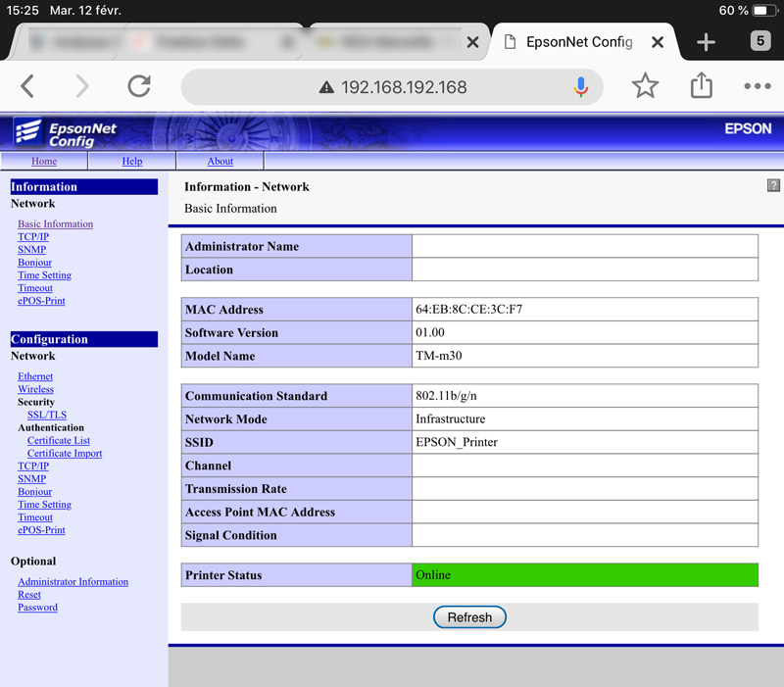Open SNMP under Information
Viewport: 784px width, 687px height.
[x=32, y=250]
